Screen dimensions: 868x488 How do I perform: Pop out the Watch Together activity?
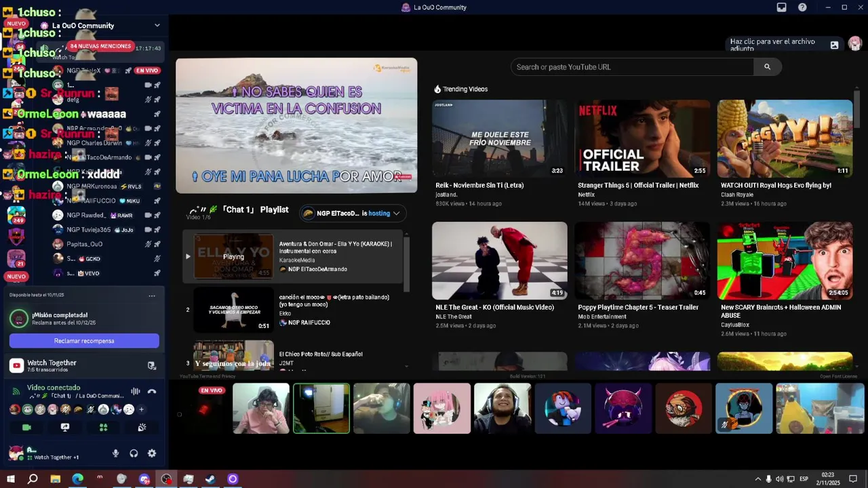pyautogui.click(x=151, y=365)
